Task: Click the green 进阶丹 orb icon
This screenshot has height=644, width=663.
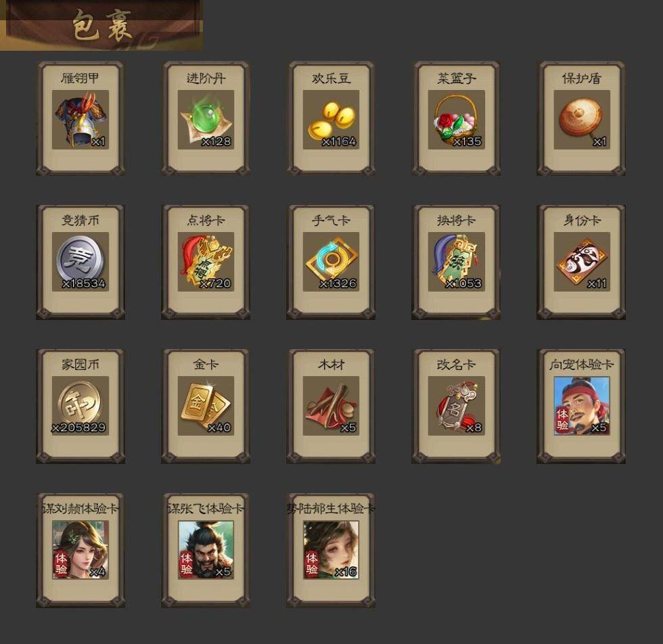Action: (x=206, y=119)
